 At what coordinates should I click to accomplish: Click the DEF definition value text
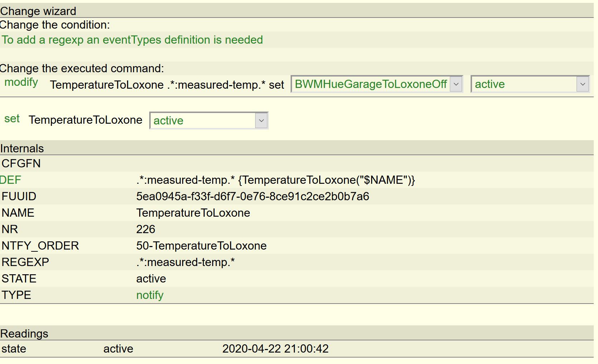point(275,180)
